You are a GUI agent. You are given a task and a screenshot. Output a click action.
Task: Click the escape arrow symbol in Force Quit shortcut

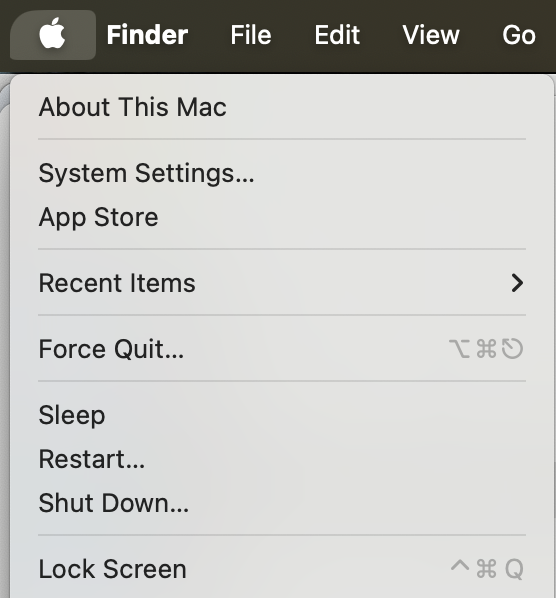[512, 349]
